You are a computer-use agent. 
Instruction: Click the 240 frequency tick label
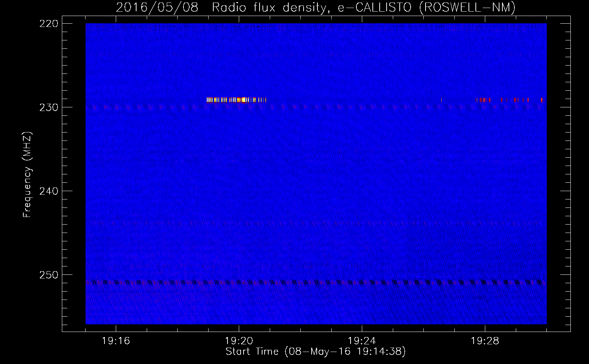(x=48, y=191)
